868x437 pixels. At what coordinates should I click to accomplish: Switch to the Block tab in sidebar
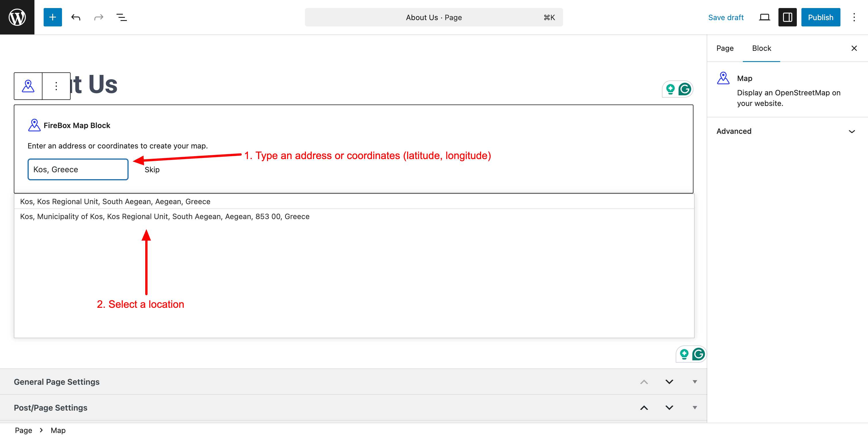761,48
